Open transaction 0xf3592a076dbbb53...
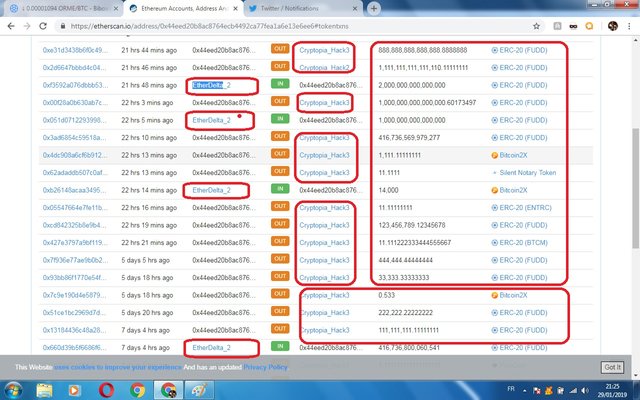Viewport: 640px width, 400px height. tap(76, 85)
